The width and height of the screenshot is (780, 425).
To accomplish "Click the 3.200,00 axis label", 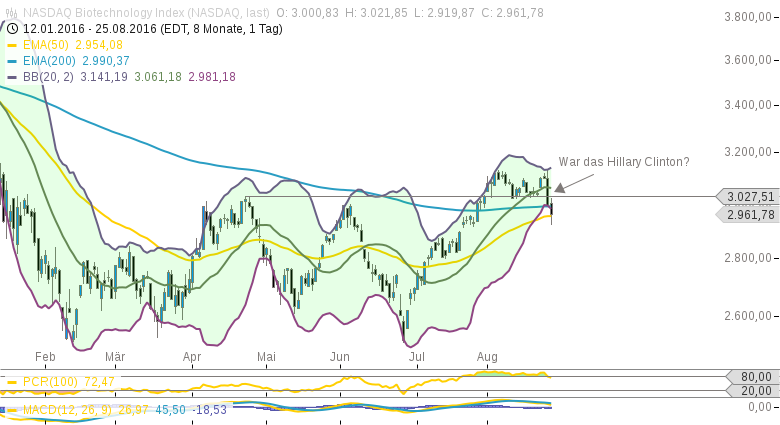I will coord(748,151).
